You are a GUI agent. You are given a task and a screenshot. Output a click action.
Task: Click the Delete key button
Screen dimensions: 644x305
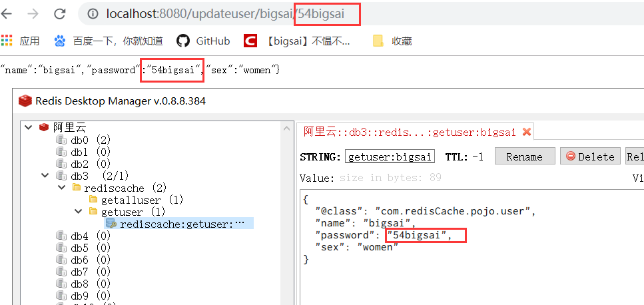click(590, 156)
